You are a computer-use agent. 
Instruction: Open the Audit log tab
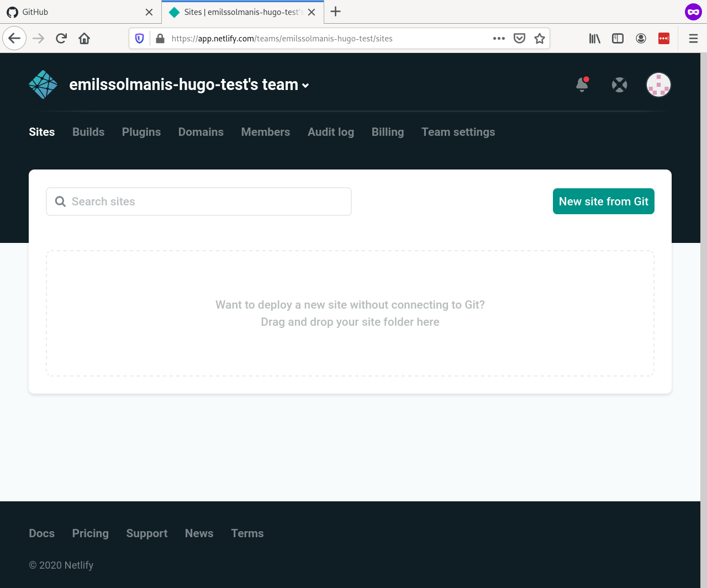click(x=331, y=132)
